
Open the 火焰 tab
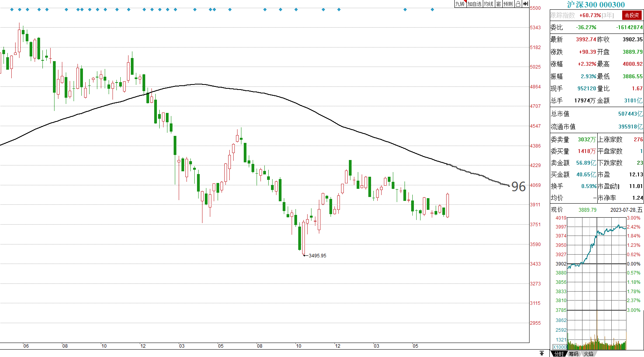(588, 353)
